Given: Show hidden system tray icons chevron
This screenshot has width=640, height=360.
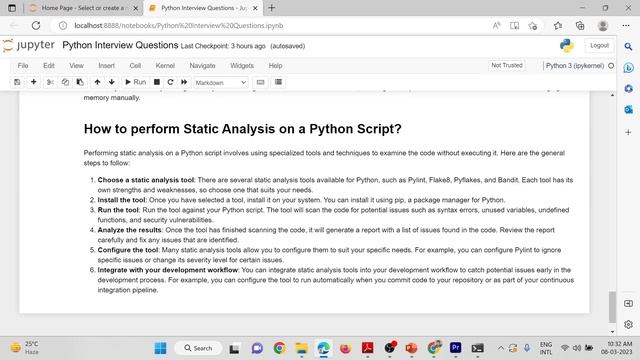Looking at the screenshot, I should click(x=500, y=348).
